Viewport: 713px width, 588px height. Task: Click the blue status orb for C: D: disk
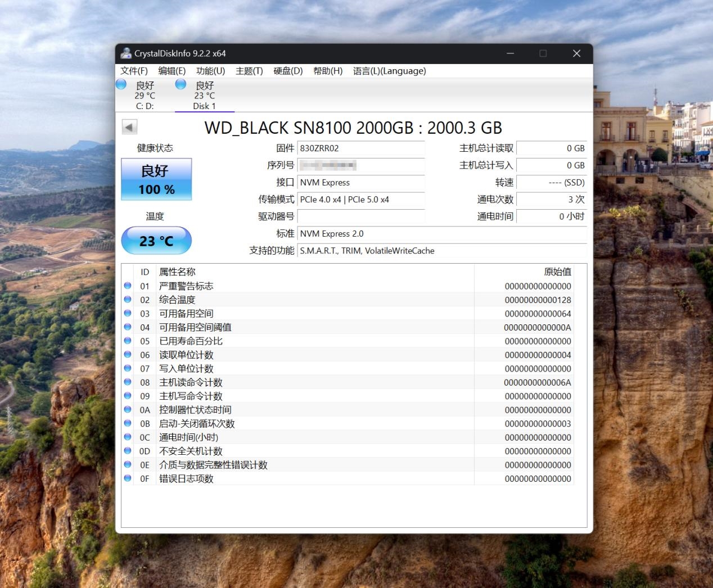tap(121, 84)
